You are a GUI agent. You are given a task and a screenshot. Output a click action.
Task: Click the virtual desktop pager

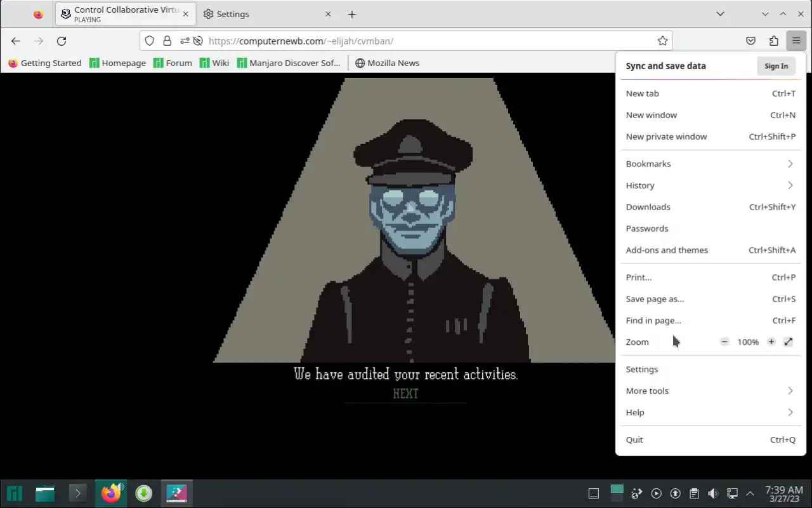coord(617,493)
